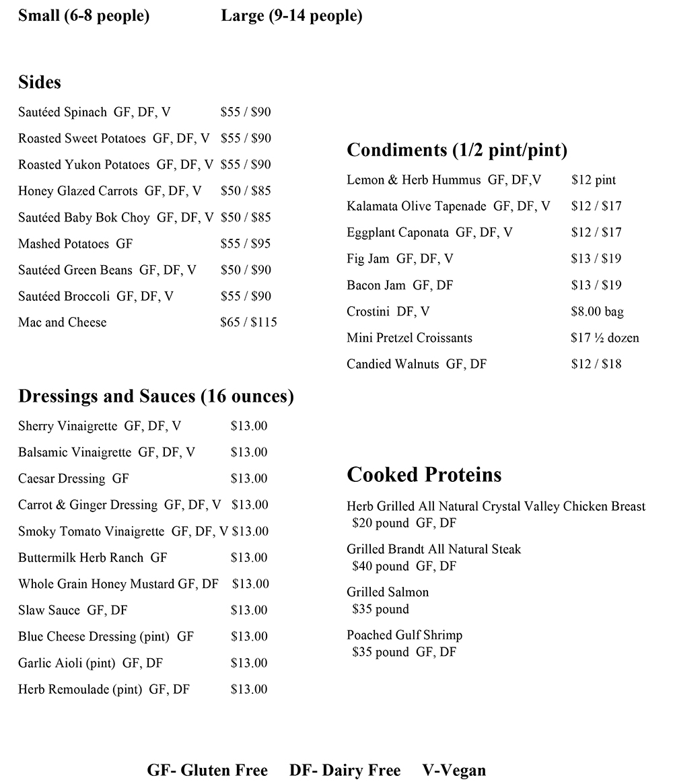
Task: Select the Grilled Salmon protein
Action: pyautogui.click(x=388, y=593)
